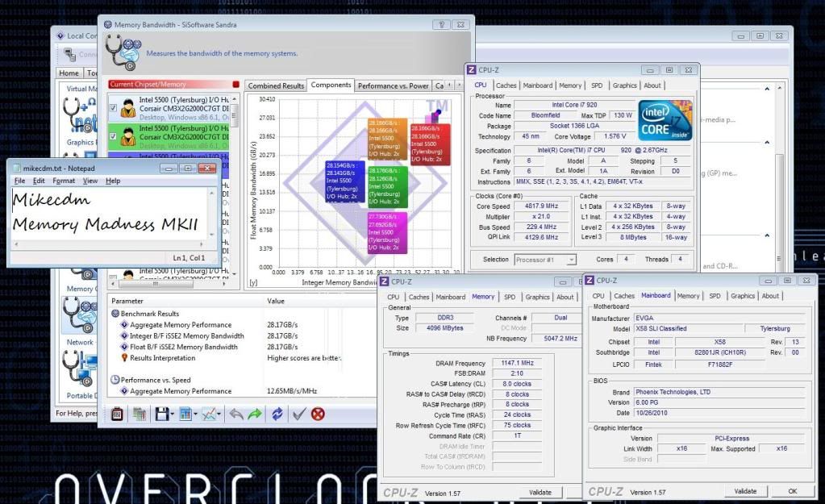
Task: Click the Performance vs. Speed clock icon
Action: (115, 380)
